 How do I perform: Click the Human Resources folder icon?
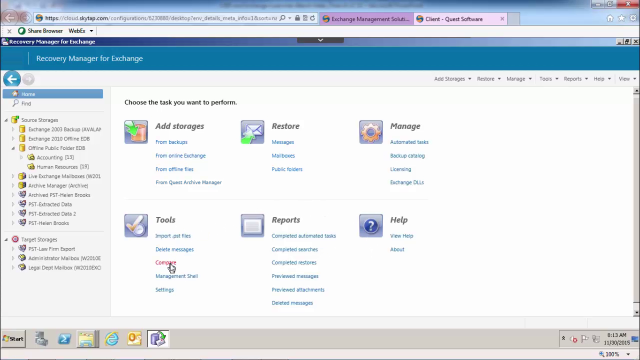31,167
